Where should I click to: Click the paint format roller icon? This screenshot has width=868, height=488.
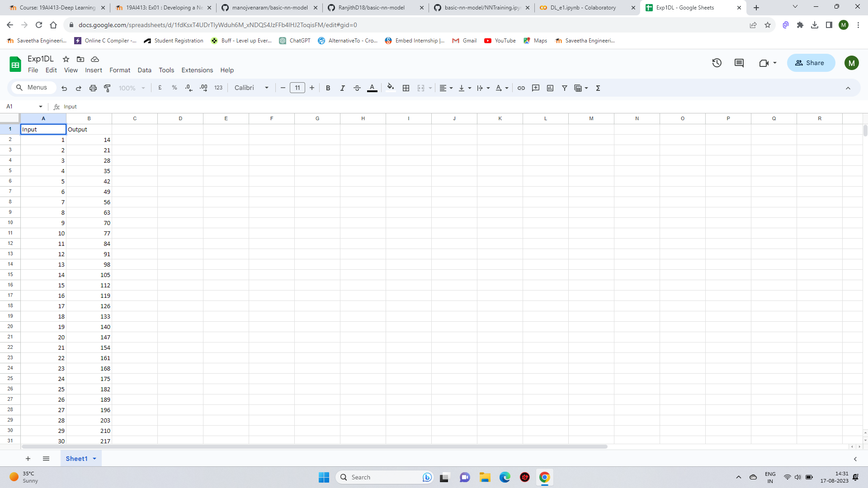click(x=107, y=88)
